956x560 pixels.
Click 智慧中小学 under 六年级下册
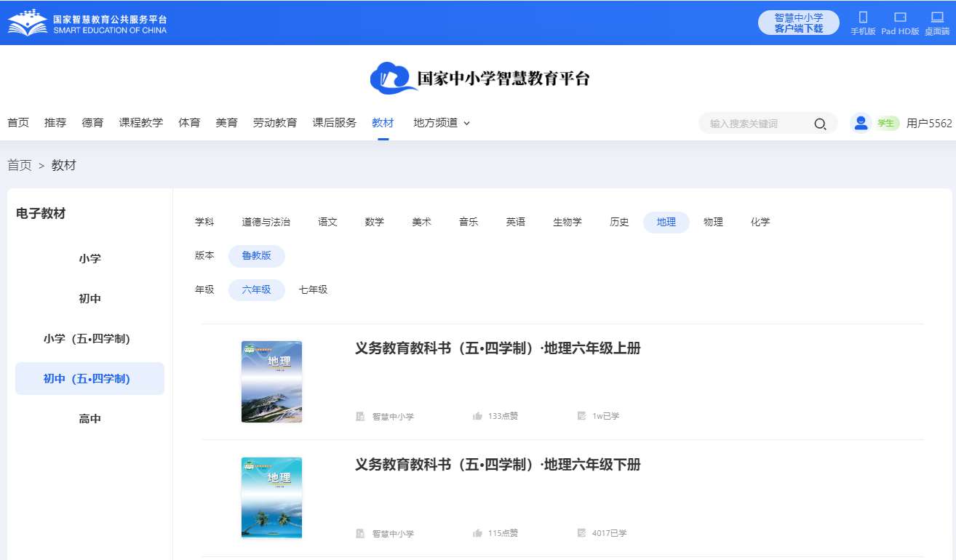(393, 534)
